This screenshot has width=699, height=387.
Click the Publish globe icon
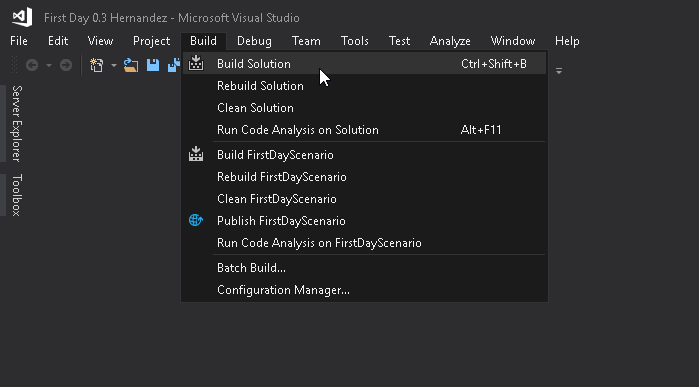click(x=196, y=220)
